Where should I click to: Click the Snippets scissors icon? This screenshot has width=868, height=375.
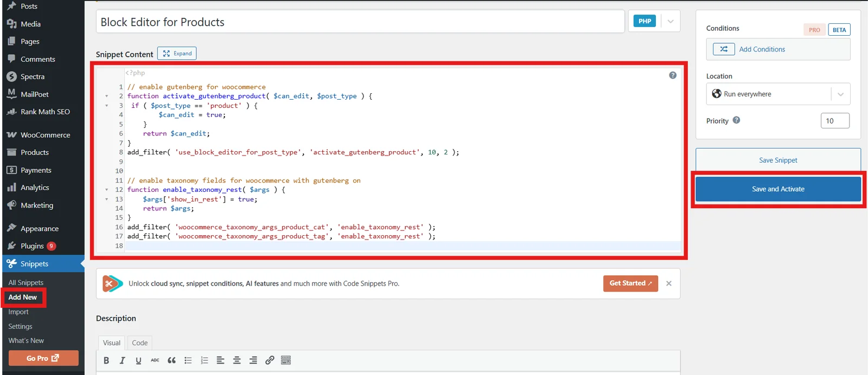[11, 263]
